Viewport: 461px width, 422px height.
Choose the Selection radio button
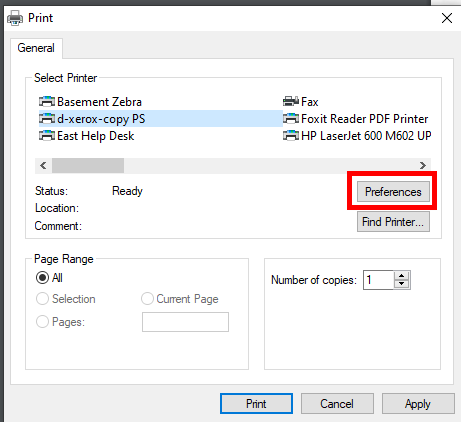pyautogui.click(x=42, y=299)
